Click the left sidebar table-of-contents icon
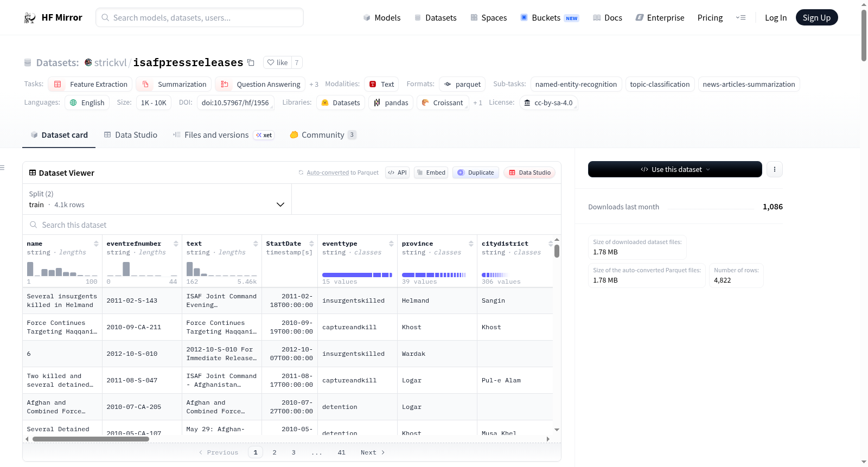This screenshot has width=868, height=467. tap(2, 168)
